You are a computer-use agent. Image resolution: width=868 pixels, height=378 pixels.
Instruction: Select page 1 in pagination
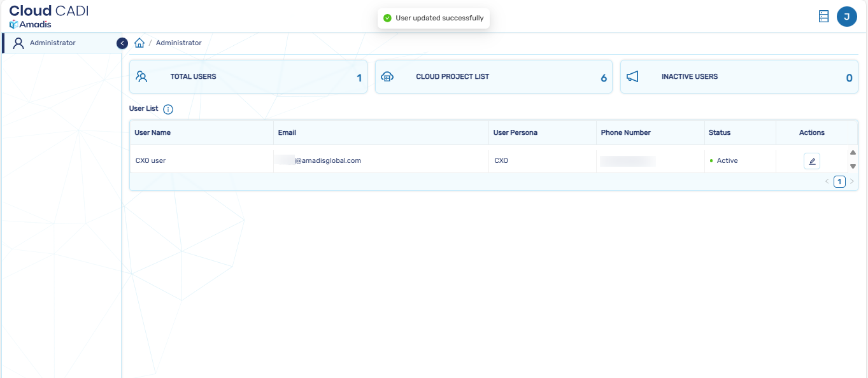[839, 182]
